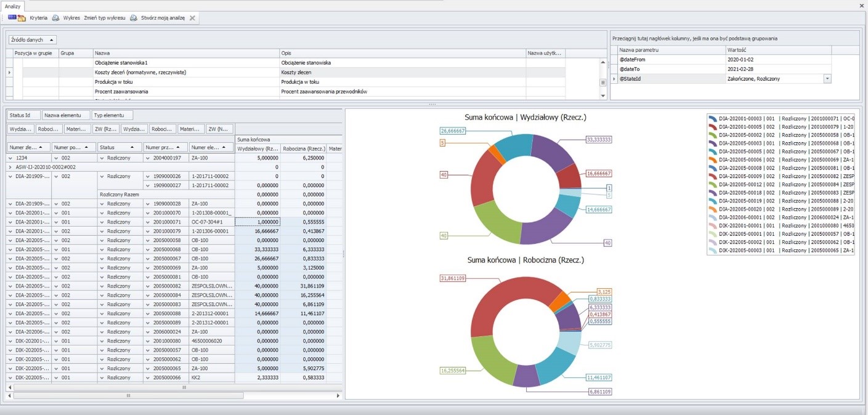
Task: Click sort arrow on Status column header
Action: pos(132,148)
